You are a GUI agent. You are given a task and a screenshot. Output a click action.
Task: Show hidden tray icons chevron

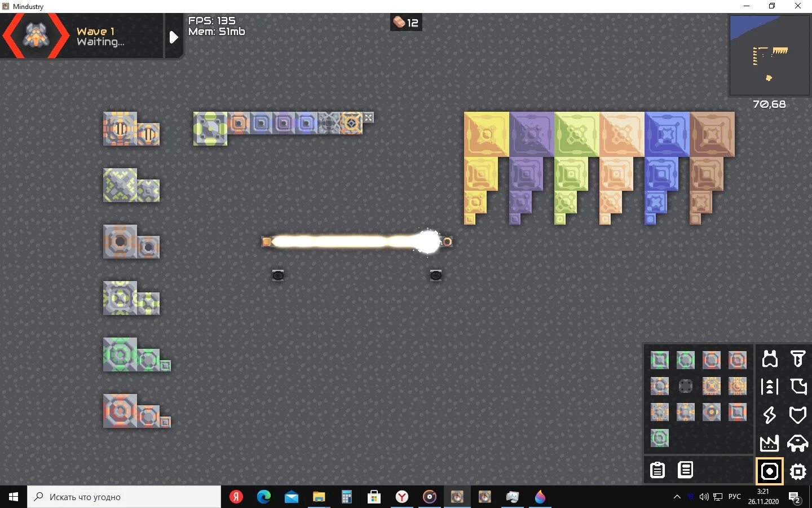click(x=677, y=497)
